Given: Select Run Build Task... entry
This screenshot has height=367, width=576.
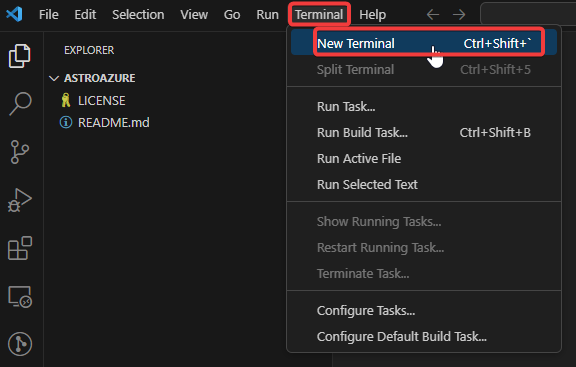Looking at the screenshot, I should pos(424,133).
